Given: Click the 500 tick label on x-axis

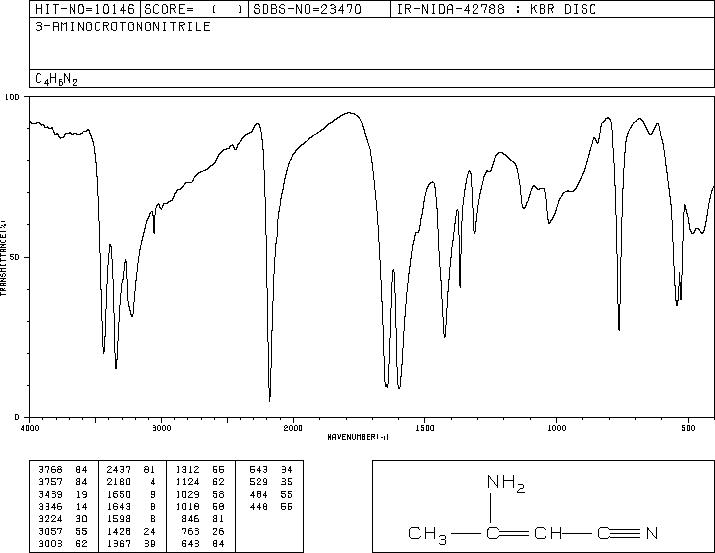Looking at the screenshot, I should (688, 428).
